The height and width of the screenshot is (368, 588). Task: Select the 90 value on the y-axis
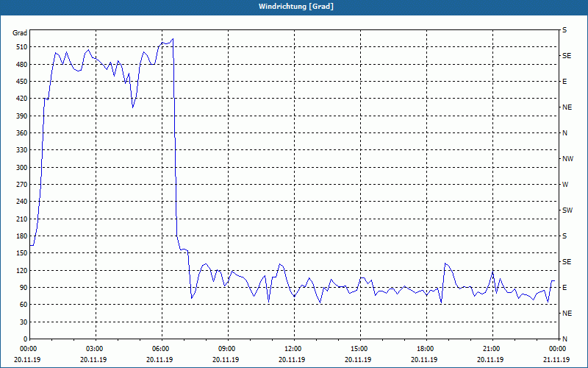24,288
